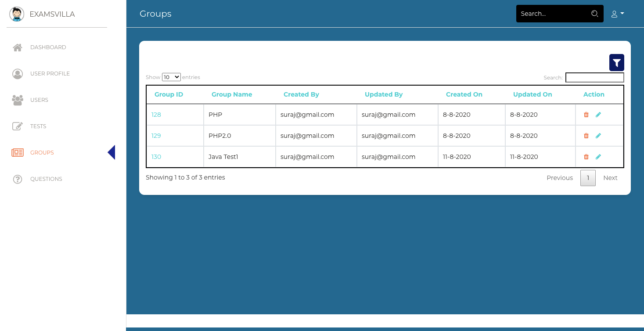This screenshot has width=644, height=331.
Task: Delete group 128 with trash icon
Action: click(x=586, y=115)
